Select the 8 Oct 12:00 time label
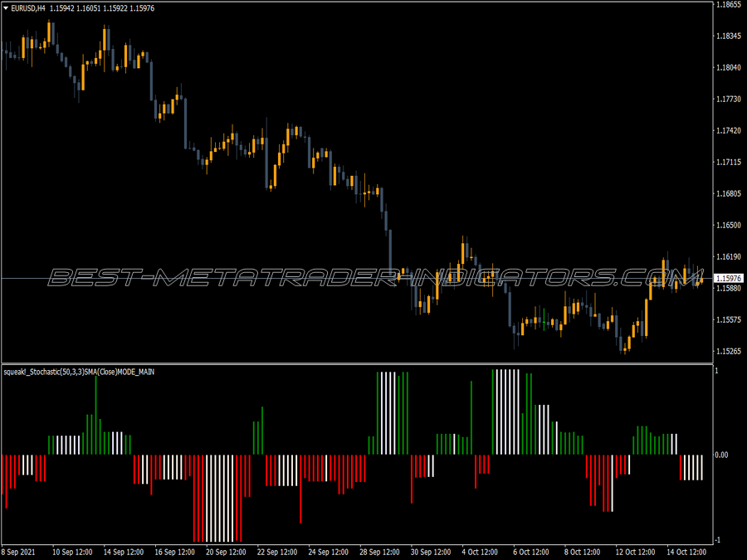The width and height of the screenshot is (747, 560). click(x=582, y=552)
